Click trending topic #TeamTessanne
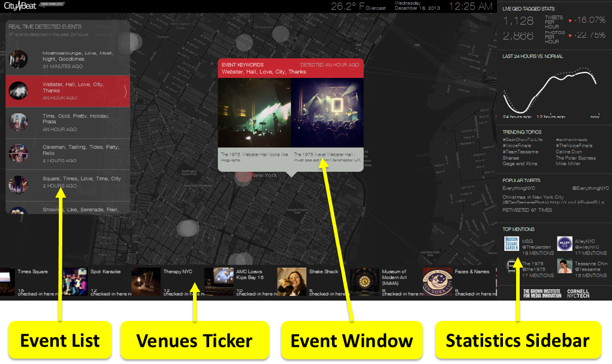This screenshot has height=364, width=612. 520,151
